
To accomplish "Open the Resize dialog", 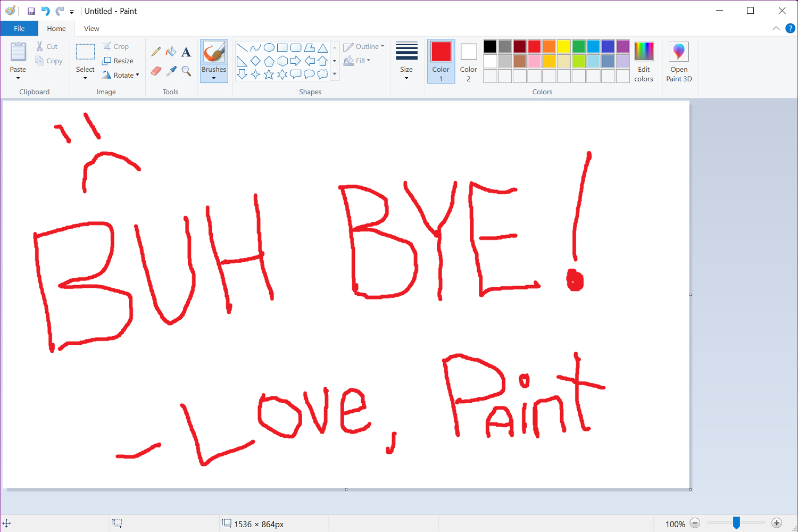I will (x=118, y=61).
